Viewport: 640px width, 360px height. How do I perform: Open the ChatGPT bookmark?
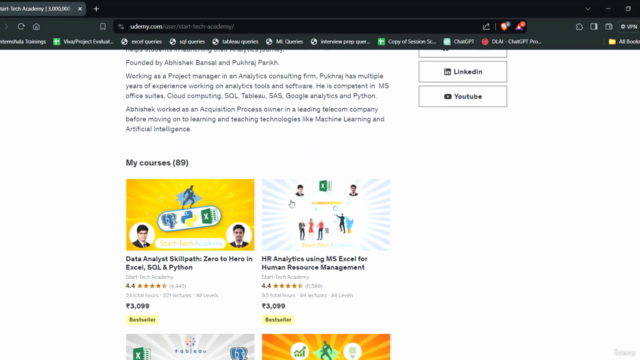(459, 42)
